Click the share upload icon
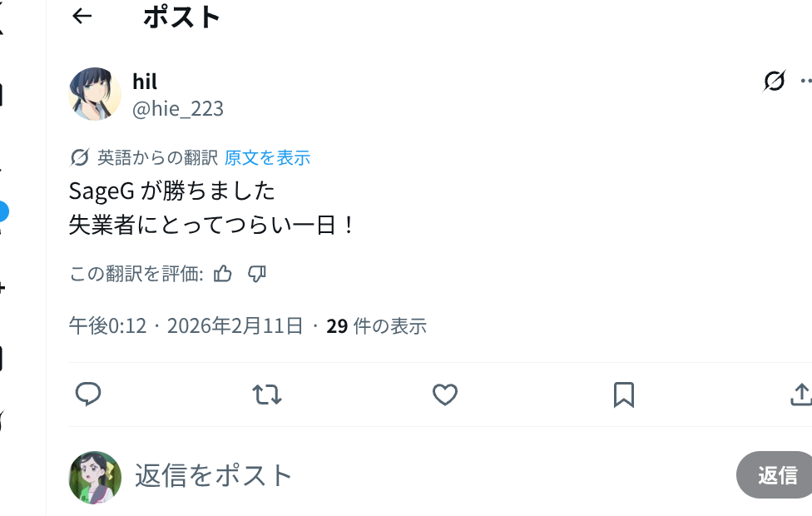Viewport: 812px width, 516px height. [800, 394]
